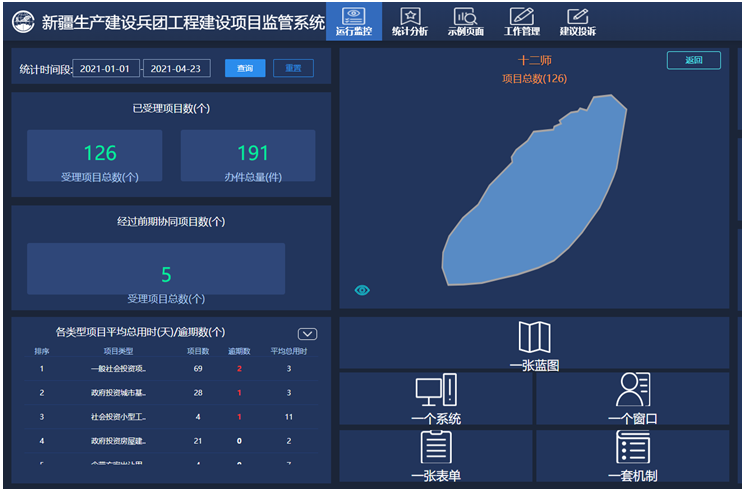The height and width of the screenshot is (489, 742).
Task: Open the 建议投诉 complaints page
Action: coord(577,21)
